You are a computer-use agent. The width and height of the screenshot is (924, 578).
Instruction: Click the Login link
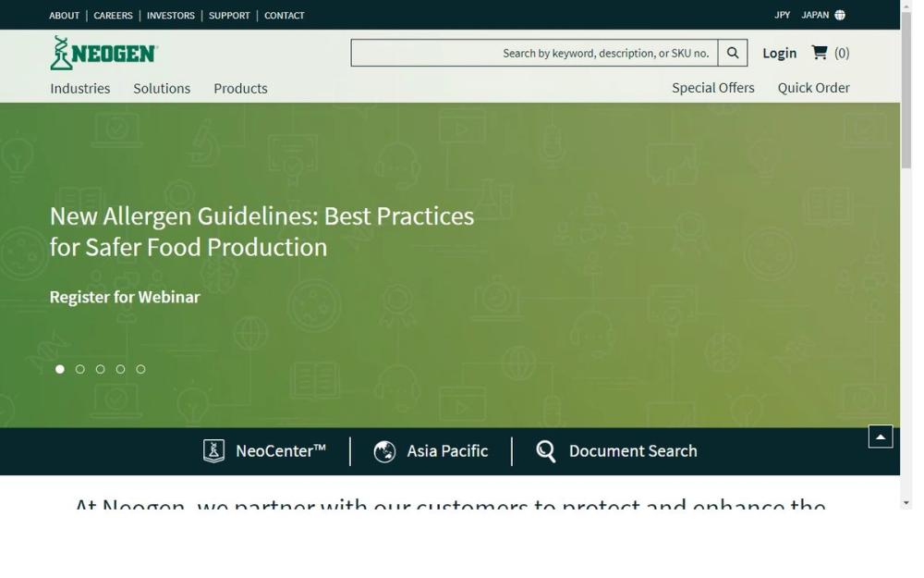(779, 53)
